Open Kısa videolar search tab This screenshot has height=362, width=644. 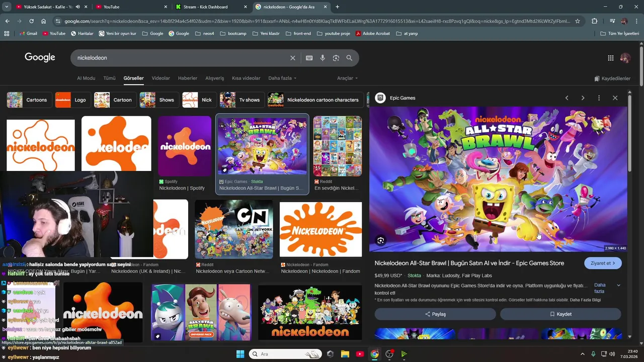pyautogui.click(x=246, y=78)
